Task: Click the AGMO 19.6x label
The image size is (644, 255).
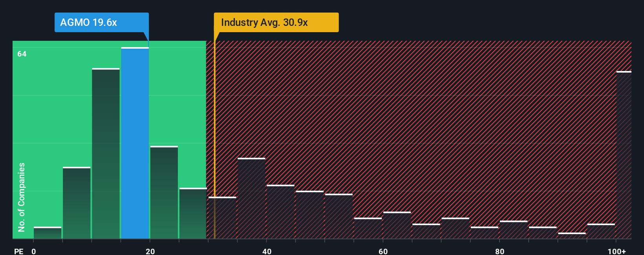Action: pos(101,22)
